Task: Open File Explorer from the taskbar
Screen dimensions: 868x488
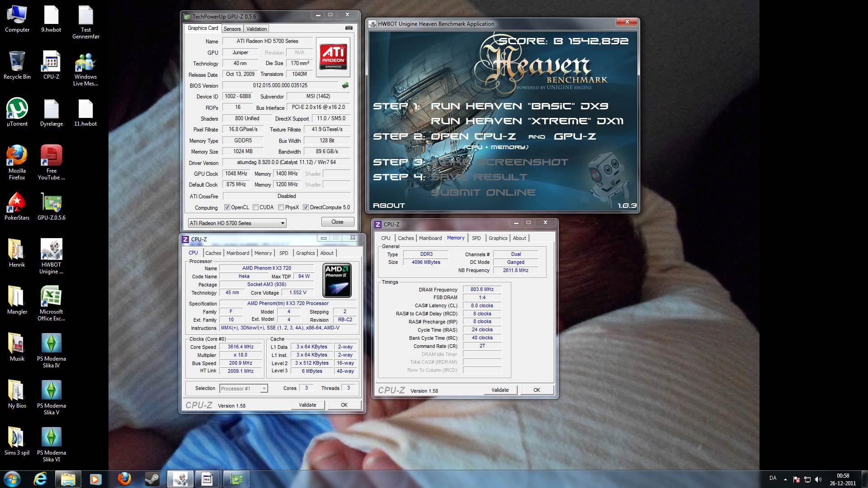Action: 68,479
